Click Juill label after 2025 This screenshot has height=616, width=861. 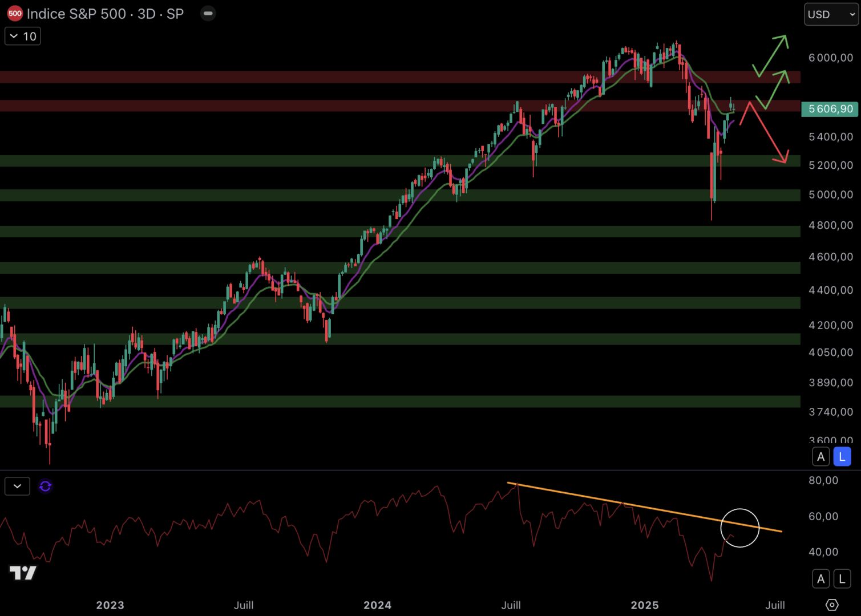point(775,605)
